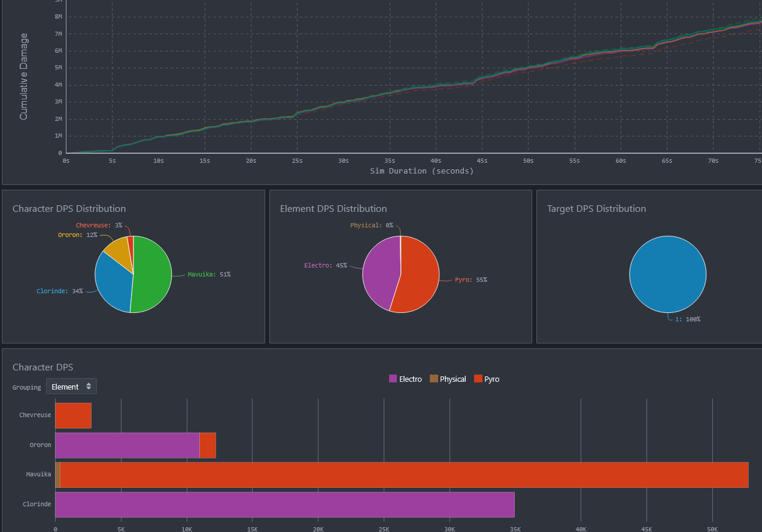Click the Character DPS section heading
This screenshot has height=532, width=762.
coord(42,367)
